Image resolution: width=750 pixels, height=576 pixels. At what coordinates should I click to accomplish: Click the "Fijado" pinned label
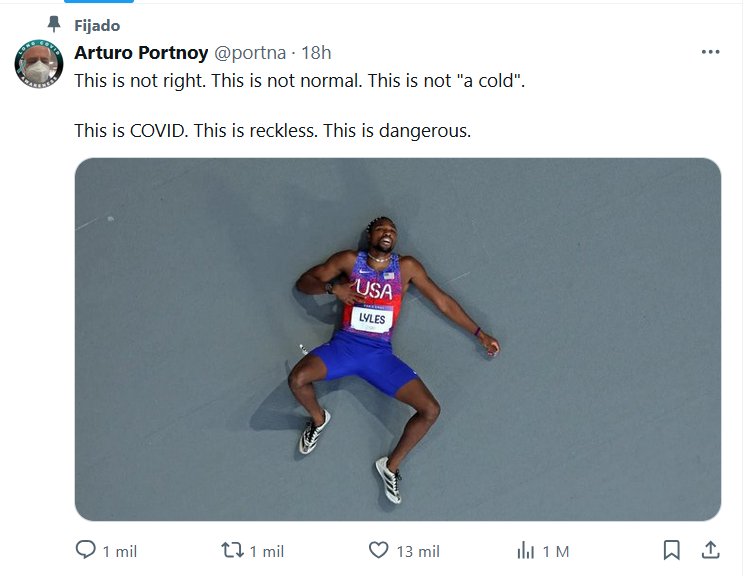pyautogui.click(x=97, y=24)
